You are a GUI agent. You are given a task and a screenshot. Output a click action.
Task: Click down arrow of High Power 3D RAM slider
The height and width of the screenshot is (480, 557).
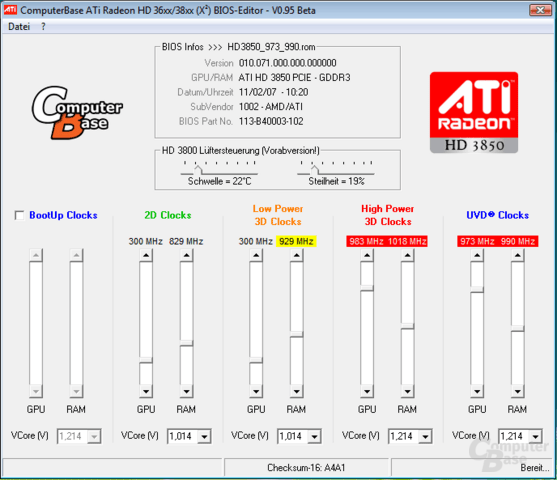[x=407, y=392]
